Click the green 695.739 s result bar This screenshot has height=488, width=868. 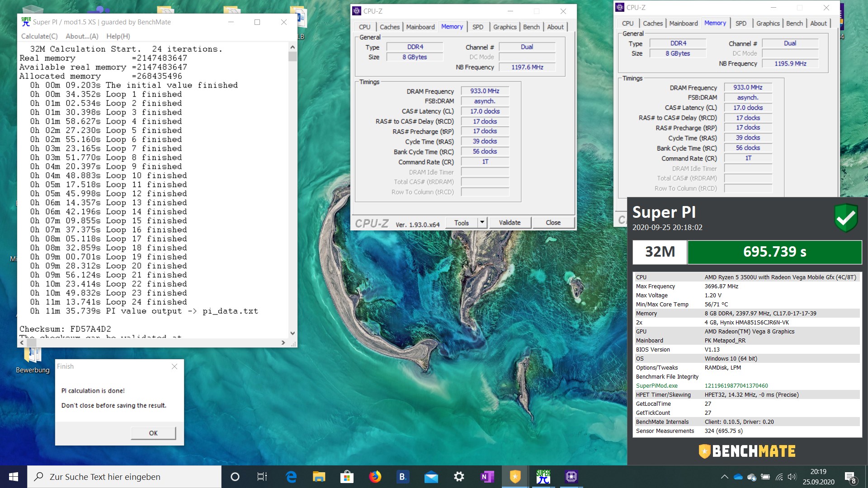774,252
